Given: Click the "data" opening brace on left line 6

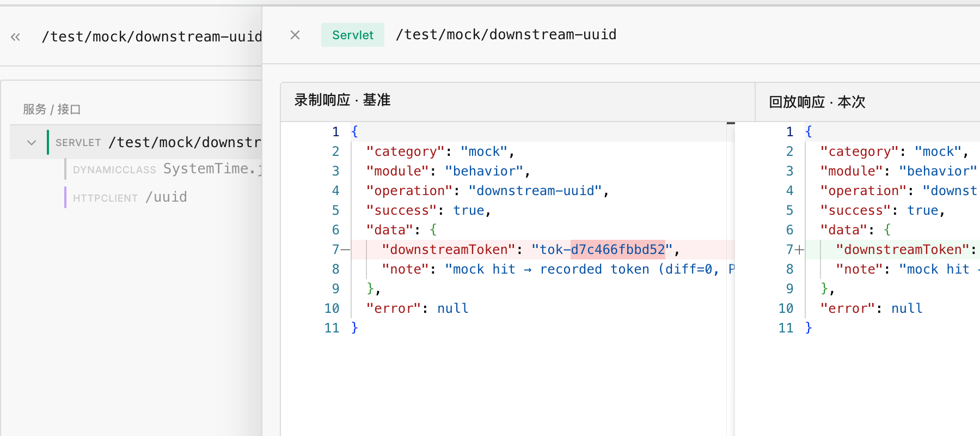Looking at the screenshot, I should click(x=433, y=230).
